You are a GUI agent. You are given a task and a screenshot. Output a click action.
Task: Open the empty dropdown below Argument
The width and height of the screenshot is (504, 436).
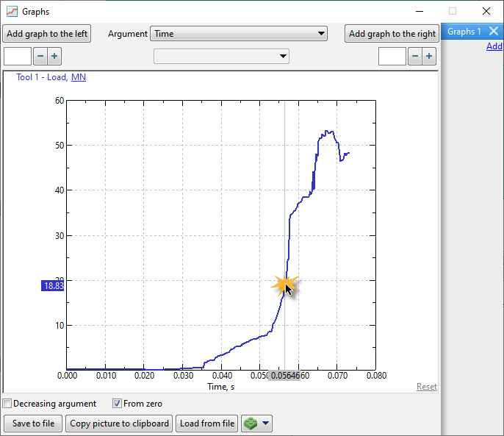click(221, 57)
